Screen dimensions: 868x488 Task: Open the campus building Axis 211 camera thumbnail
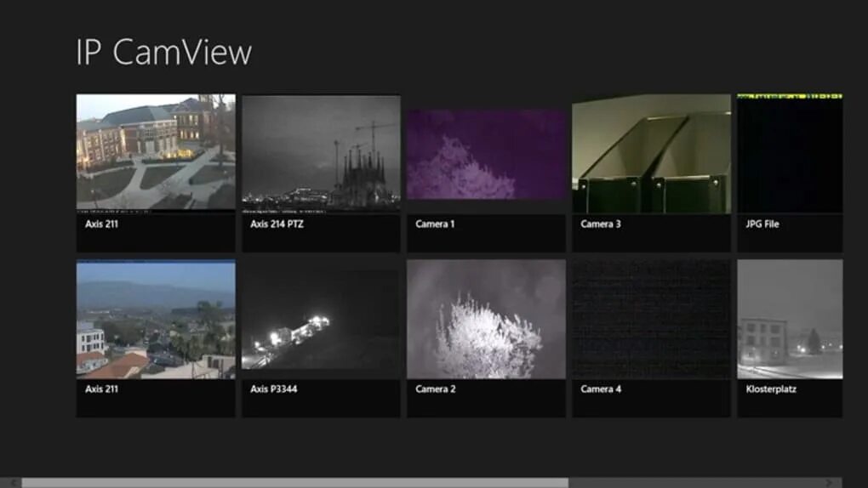[x=156, y=153]
